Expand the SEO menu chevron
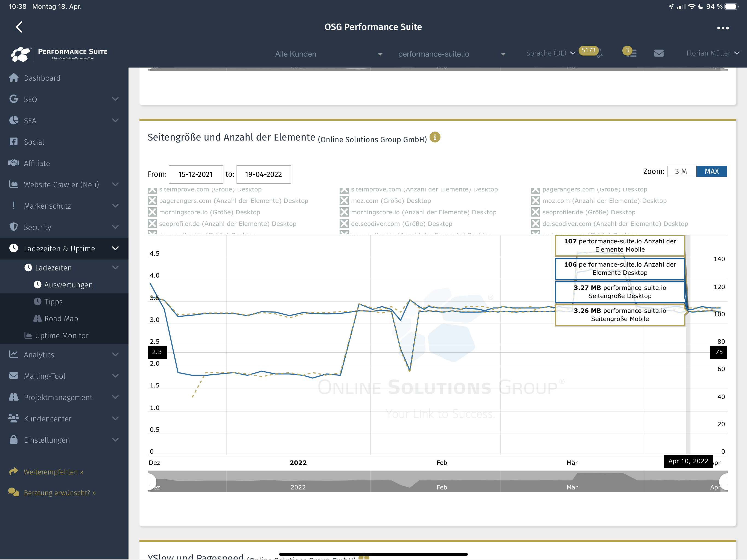Viewport: 747px width, 560px height. pos(115,99)
